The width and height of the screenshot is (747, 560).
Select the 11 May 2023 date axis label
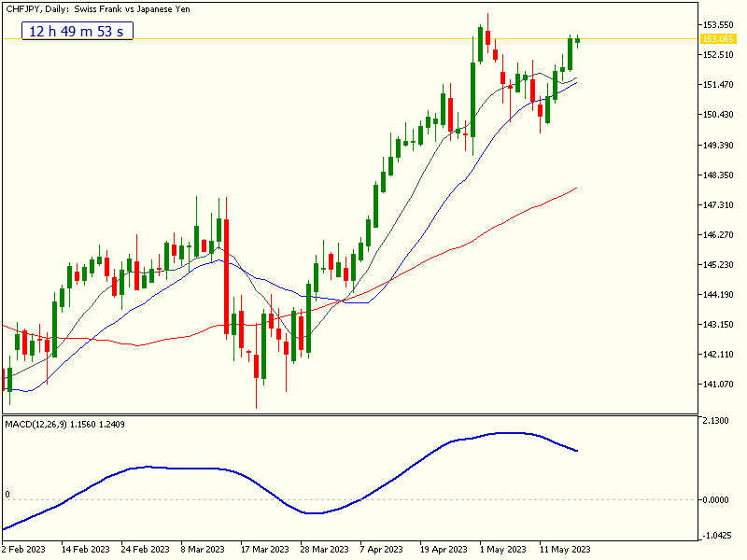coord(563,550)
